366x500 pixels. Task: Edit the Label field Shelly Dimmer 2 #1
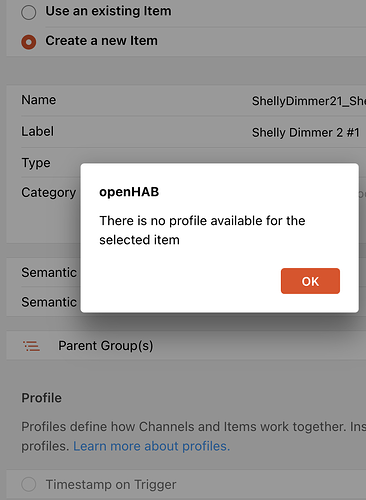[x=306, y=132]
